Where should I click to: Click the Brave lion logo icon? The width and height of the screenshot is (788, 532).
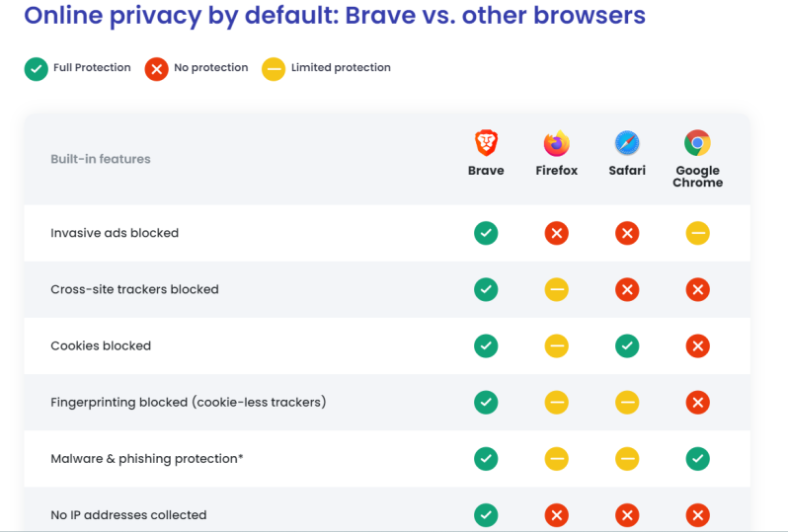point(486,143)
